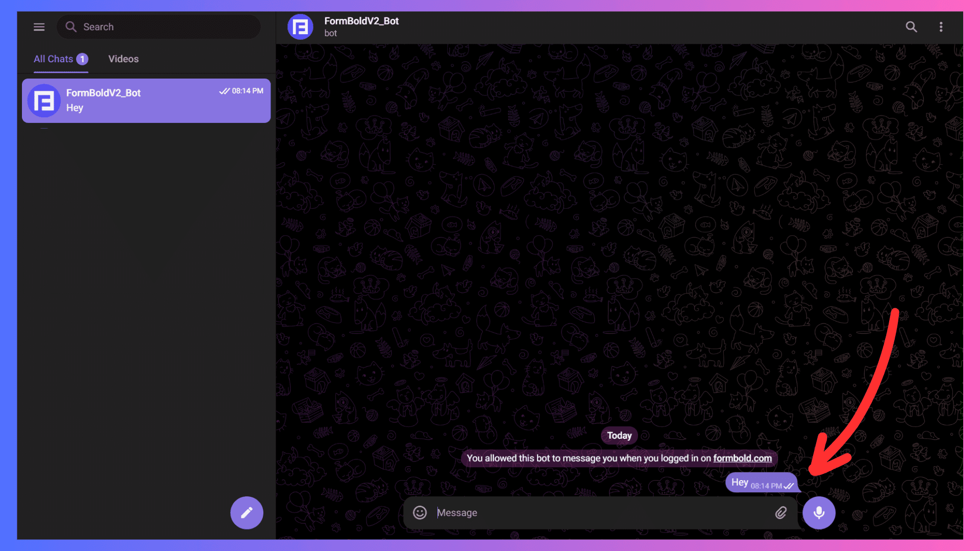This screenshot has height=551, width=980.
Task: Open the formbold.com link
Action: (x=742, y=458)
